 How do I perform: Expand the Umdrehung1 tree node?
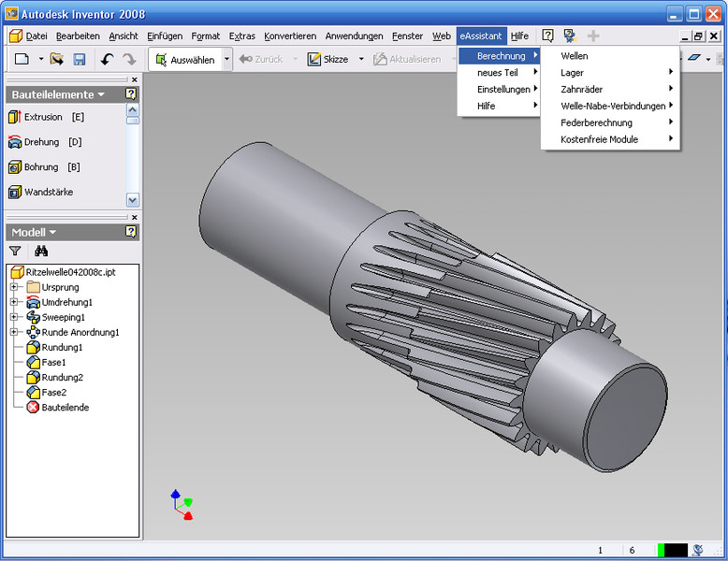pos(15,302)
